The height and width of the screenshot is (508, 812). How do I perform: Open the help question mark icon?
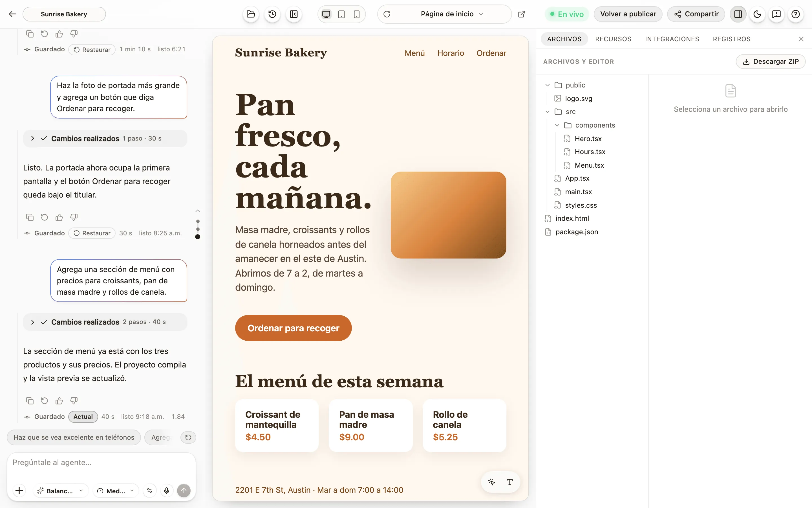[796, 14]
